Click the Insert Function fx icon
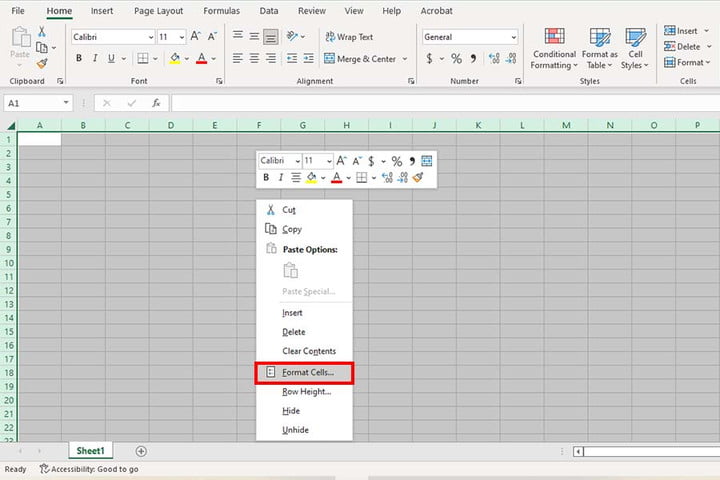This screenshot has width=720, height=480. pyautogui.click(x=156, y=103)
